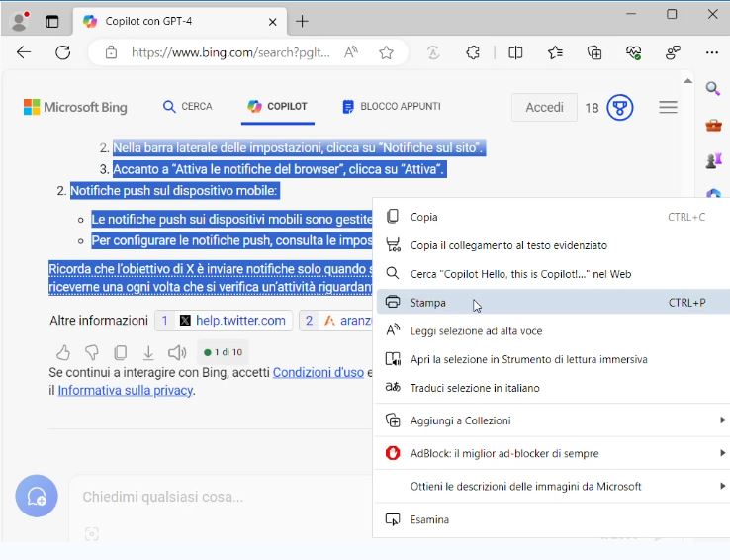Screen dimensions: 730x560
Task: Open the Rewards trophy icon
Action: point(619,108)
